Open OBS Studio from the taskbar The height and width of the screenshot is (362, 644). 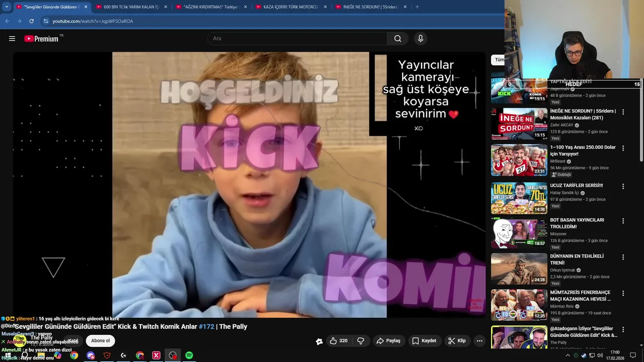click(x=173, y=355)
